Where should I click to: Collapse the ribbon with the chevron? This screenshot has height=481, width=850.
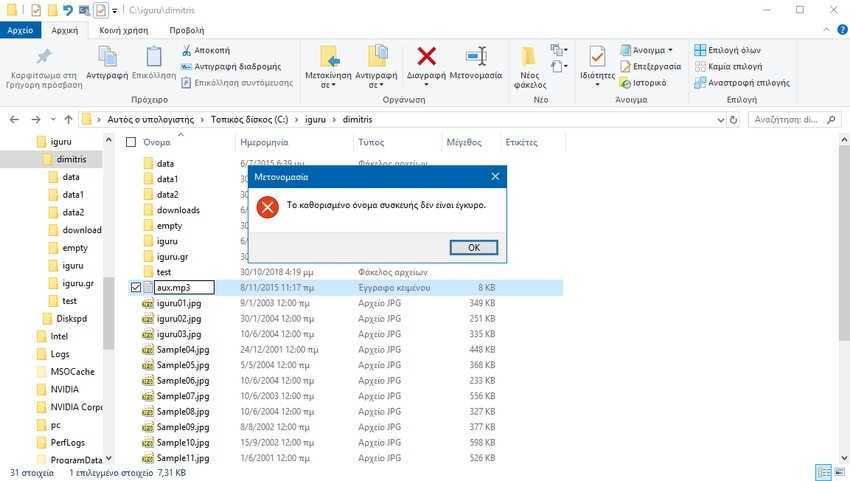(826, 30)
